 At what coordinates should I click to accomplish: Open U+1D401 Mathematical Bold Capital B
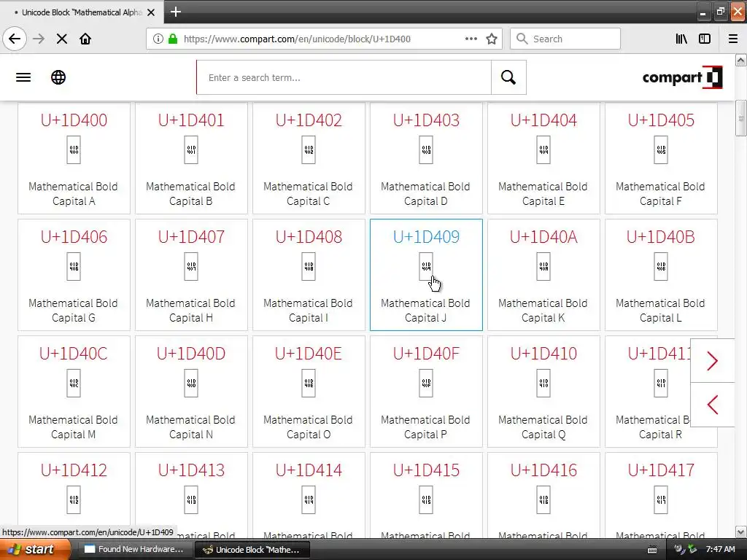[191, 158]
